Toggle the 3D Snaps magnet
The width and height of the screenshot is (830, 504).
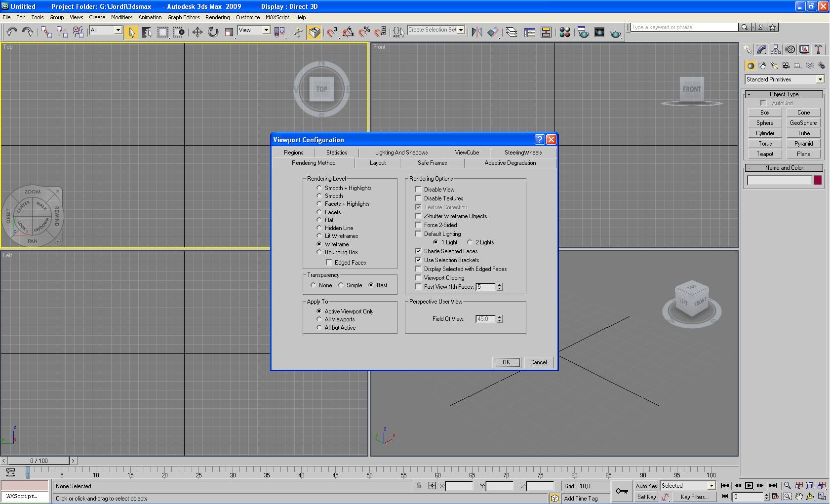tap(332, 32)
